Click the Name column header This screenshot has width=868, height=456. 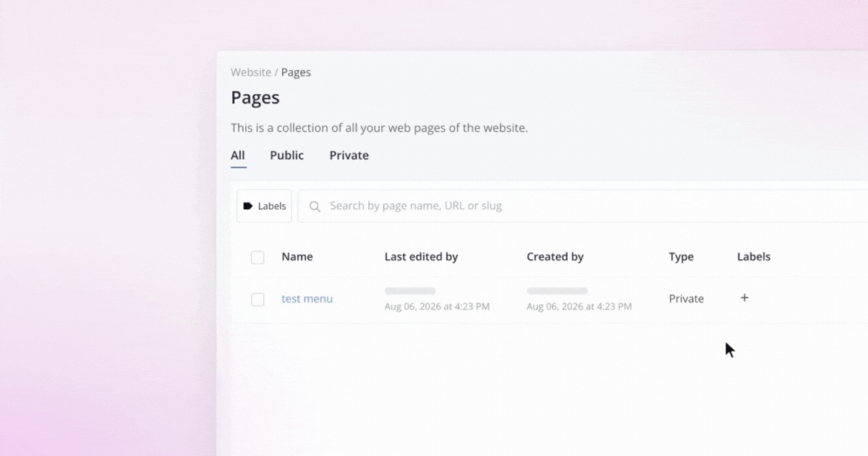coord(297,257)
